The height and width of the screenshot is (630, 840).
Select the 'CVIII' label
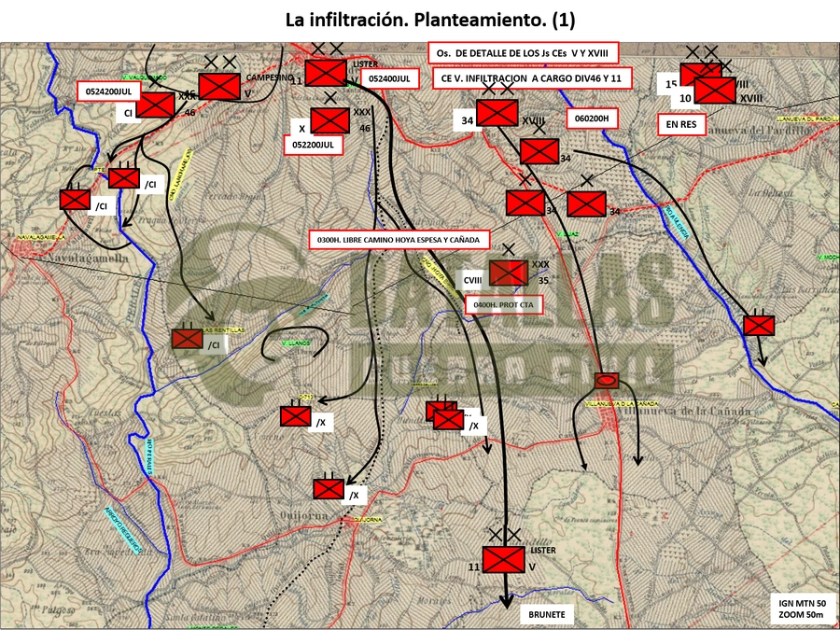[x=473, y=278]
